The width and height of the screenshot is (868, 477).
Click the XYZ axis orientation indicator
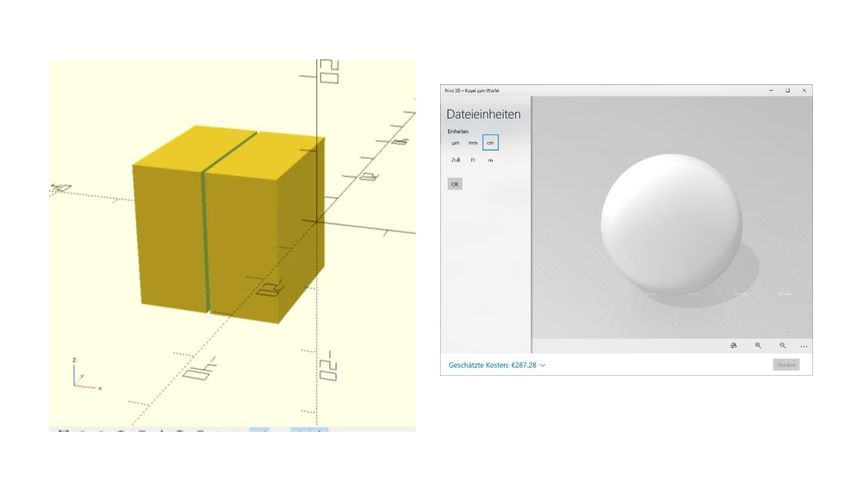(83, 376)
